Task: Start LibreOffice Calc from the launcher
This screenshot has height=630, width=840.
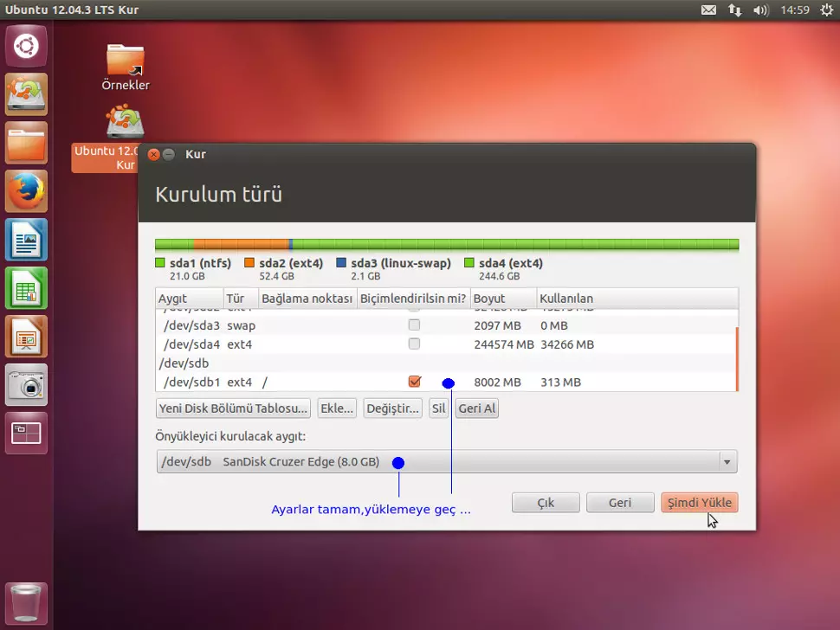Action: (26, 288)
